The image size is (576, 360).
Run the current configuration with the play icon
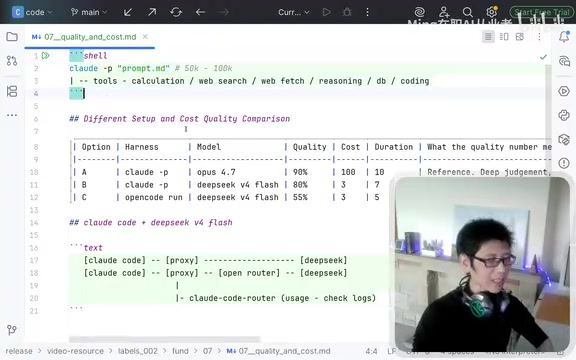tap(326, 12)
